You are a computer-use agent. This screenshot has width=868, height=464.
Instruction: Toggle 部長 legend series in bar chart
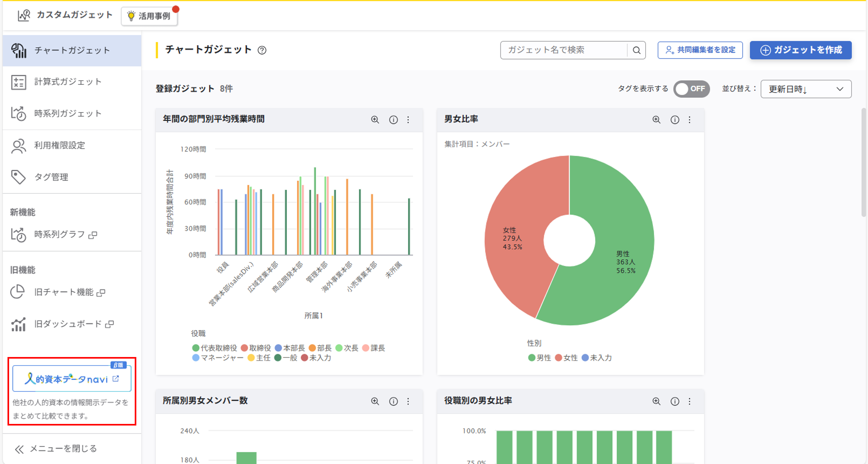pos(320,348)
